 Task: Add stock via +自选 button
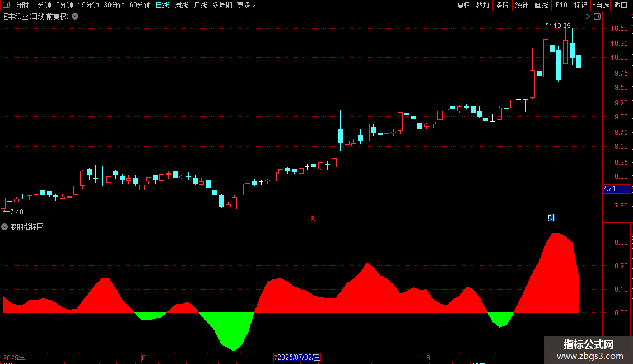pos(601,5)
